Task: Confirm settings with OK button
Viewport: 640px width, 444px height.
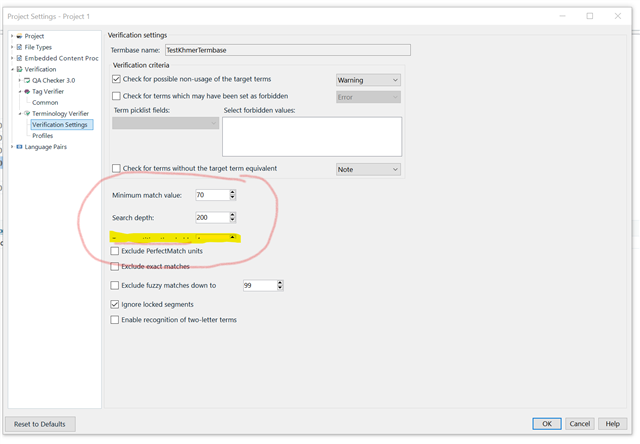Action: pyautogui.click(x=547, y=424)
